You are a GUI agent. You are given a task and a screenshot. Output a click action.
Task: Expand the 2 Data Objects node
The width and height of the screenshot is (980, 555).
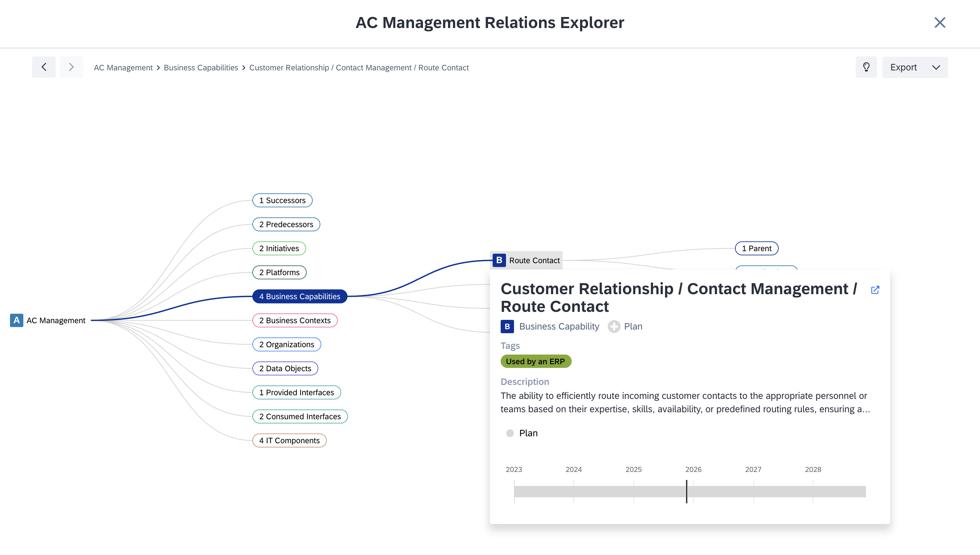[285, 368]
